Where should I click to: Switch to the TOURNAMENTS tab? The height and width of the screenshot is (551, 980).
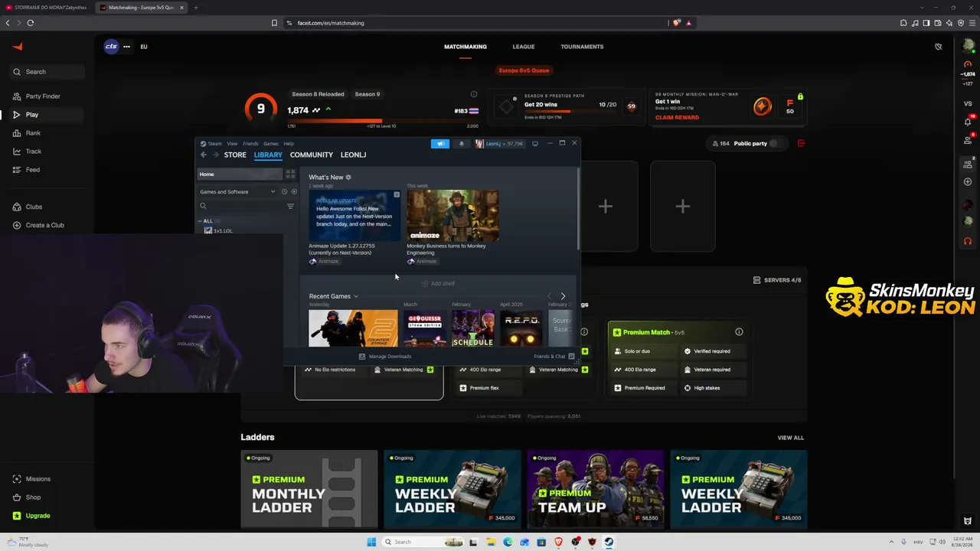pos(582,47)
